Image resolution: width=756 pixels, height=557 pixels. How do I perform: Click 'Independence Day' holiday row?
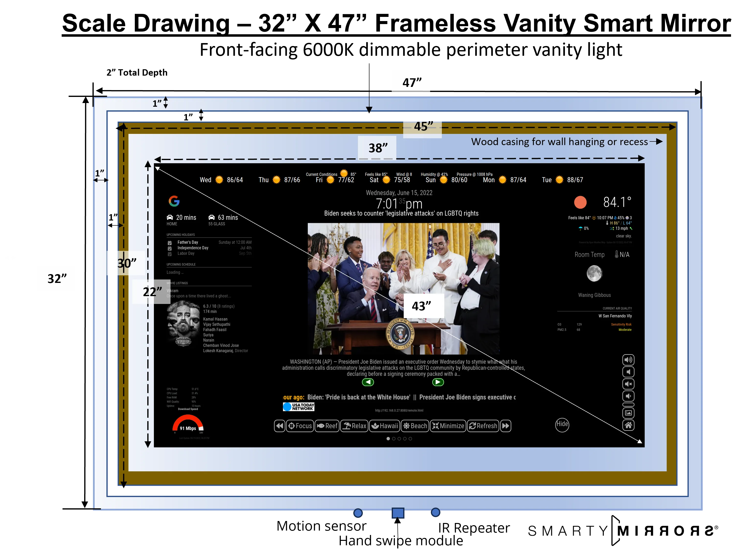(209, 248)
